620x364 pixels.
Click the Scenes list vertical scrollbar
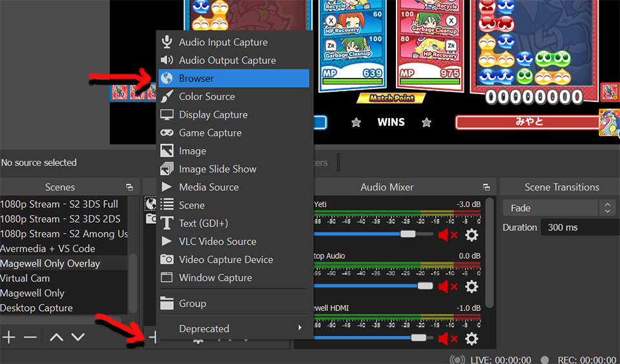(x=133, y=283)
